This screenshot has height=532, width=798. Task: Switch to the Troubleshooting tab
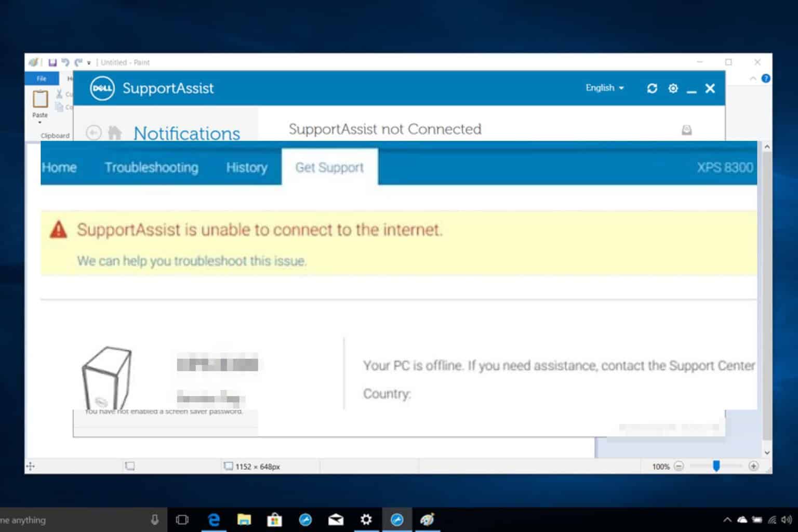(x=151, y=167)
